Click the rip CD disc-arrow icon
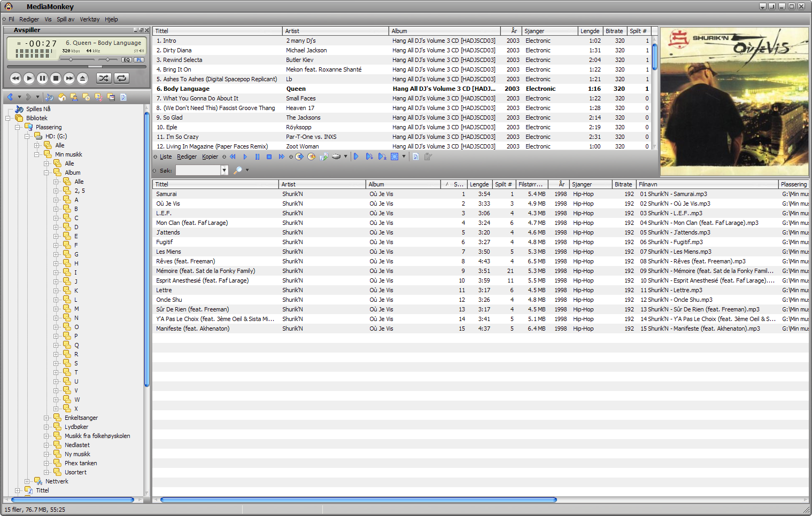Screen dimensions: 812x516 (x=299, y=157)
